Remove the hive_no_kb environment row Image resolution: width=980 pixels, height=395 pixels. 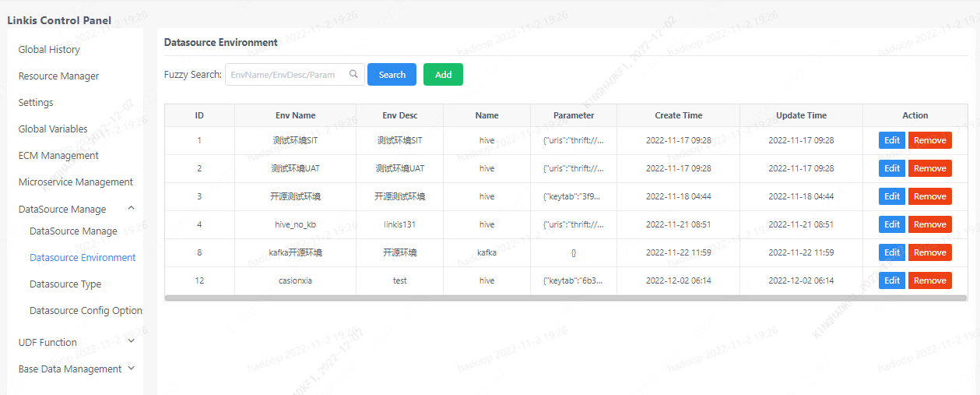coord(929,224)
